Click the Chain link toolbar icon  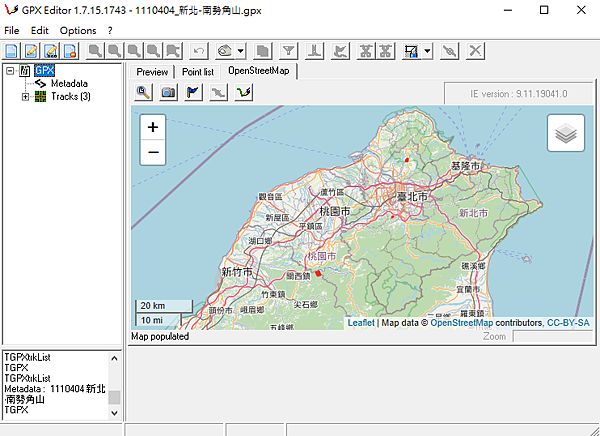(x=450, y=51)
